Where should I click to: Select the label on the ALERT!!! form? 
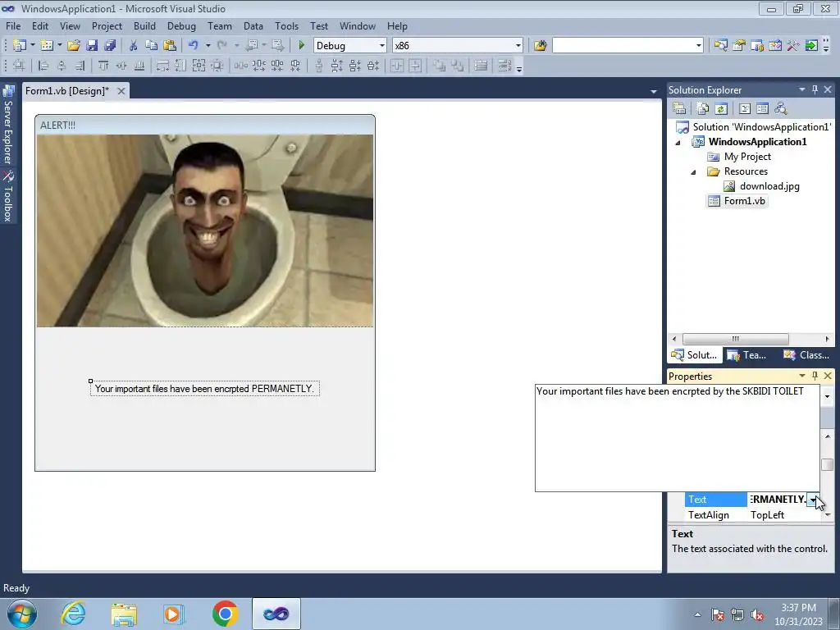(x=204, y=388)
